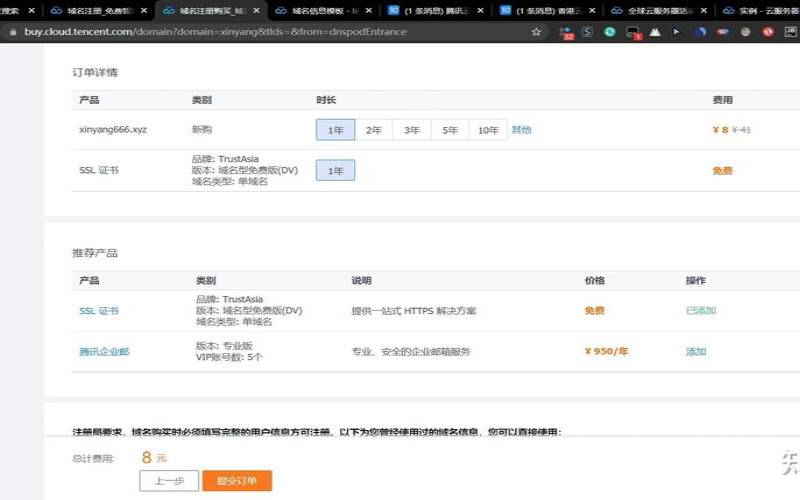Click the lock icon in the address bar

pos(13,32)
